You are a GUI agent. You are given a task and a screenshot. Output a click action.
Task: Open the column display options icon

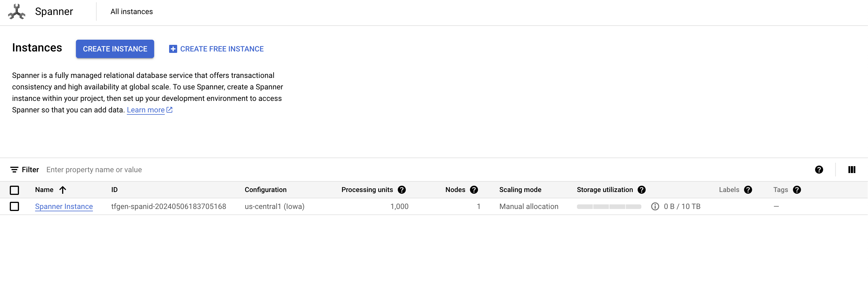coord(852,170)
